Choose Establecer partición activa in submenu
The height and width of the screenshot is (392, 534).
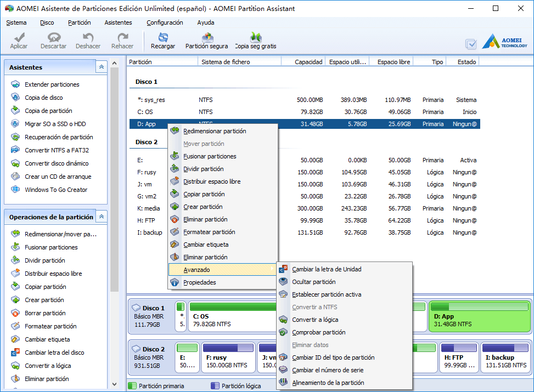click(345, 294)
